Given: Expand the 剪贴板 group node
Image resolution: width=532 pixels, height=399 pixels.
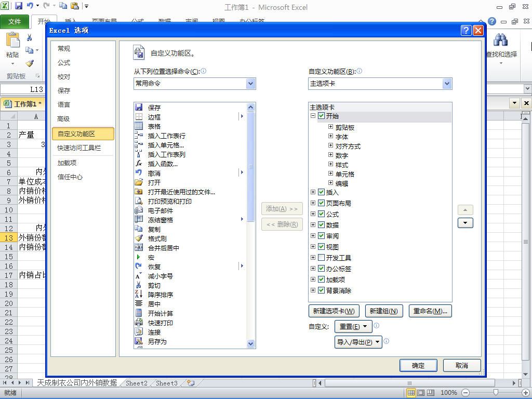Looking at the screenshot, I should click(x=330, y=127).
